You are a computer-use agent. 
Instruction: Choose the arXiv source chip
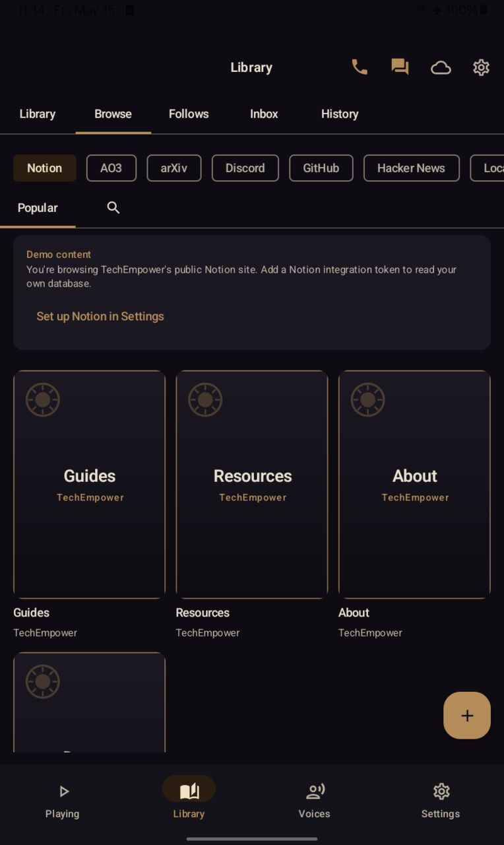click(174, 168)
